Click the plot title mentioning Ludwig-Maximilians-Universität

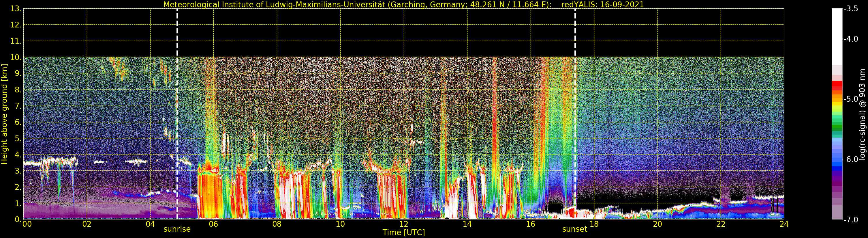click(403, 5)
